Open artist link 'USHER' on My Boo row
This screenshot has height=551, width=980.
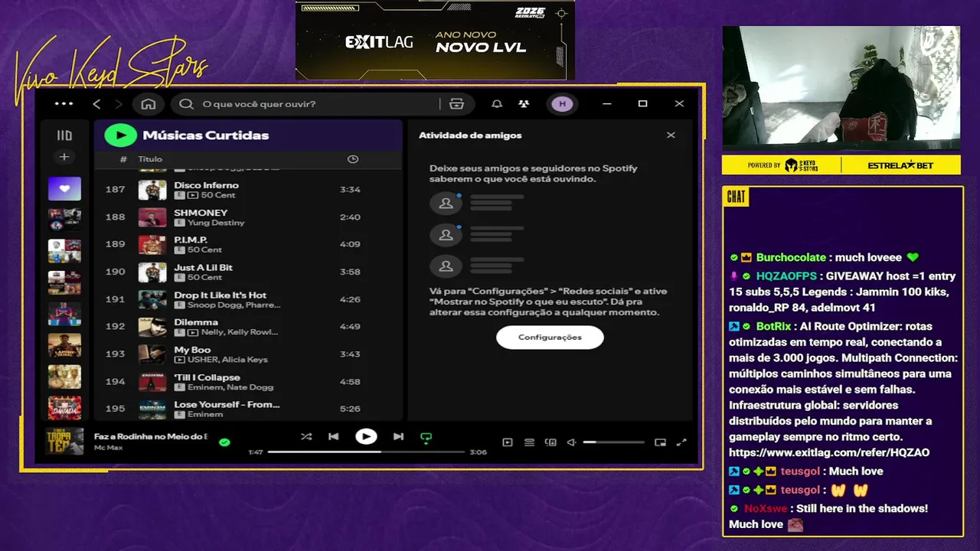[201, 360]
